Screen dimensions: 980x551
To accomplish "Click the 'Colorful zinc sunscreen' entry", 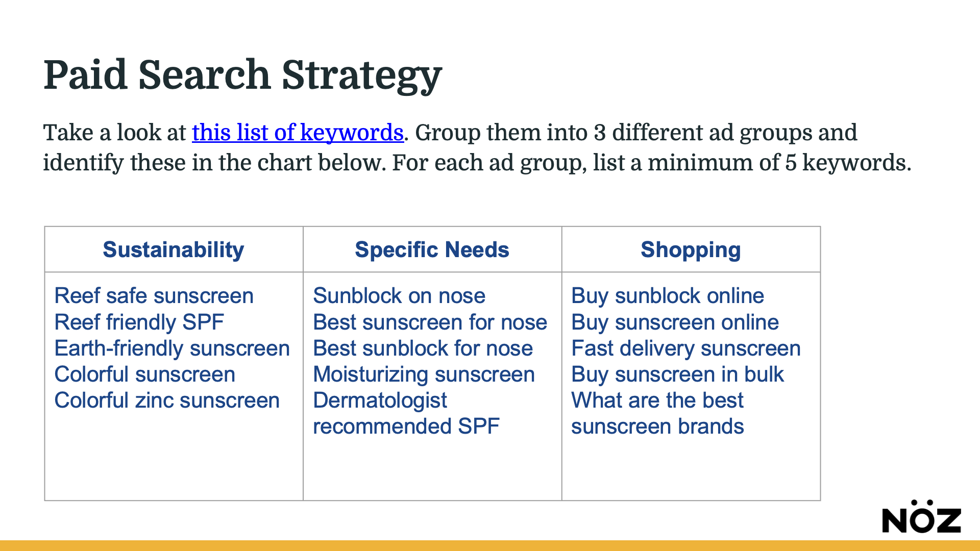I will (167, 400).
